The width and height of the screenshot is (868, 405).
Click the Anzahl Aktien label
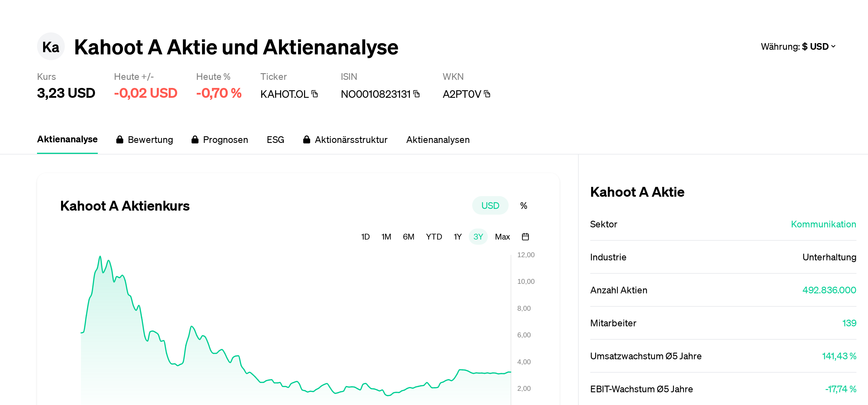pos(619,290)
